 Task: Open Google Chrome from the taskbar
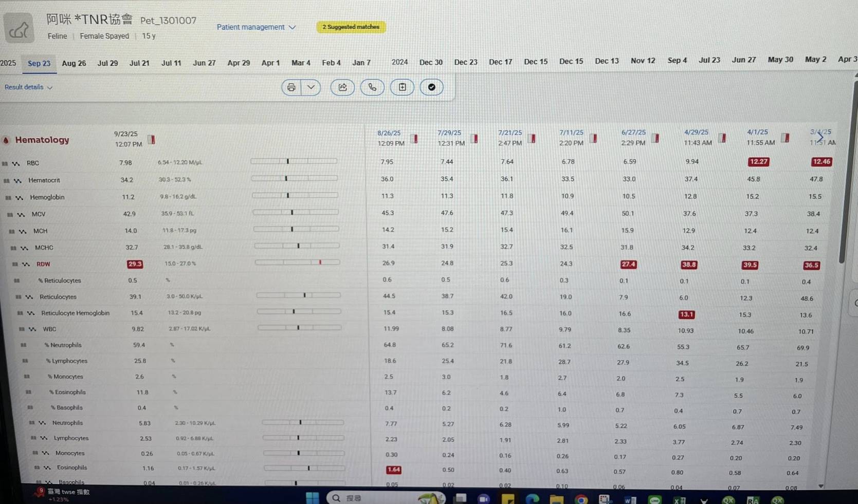581,499
